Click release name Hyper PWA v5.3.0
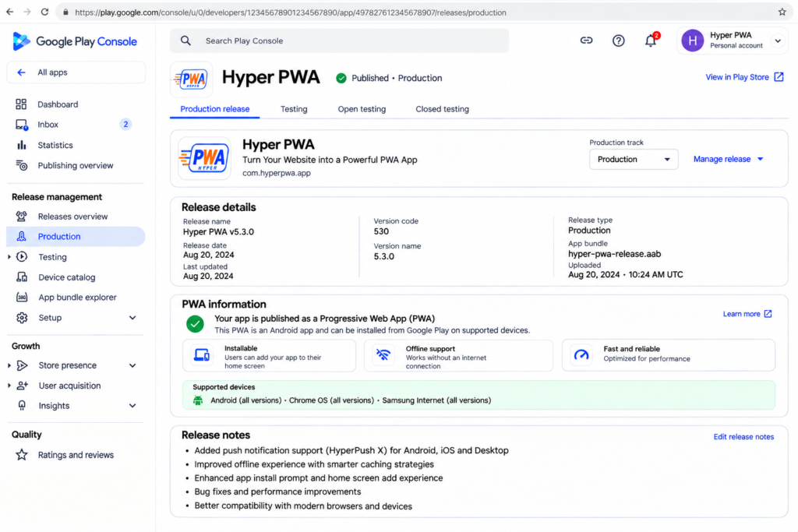 tap(218, 231)
